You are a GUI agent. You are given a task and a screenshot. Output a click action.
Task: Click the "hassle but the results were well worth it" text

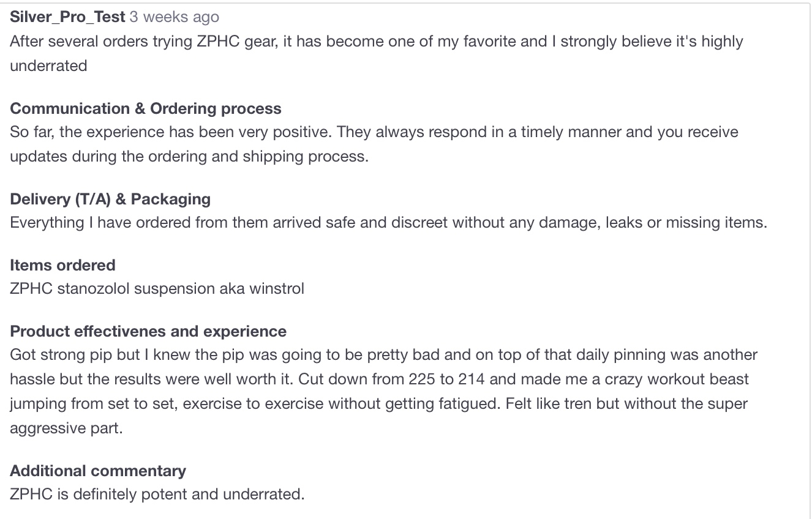click(152, 379)
